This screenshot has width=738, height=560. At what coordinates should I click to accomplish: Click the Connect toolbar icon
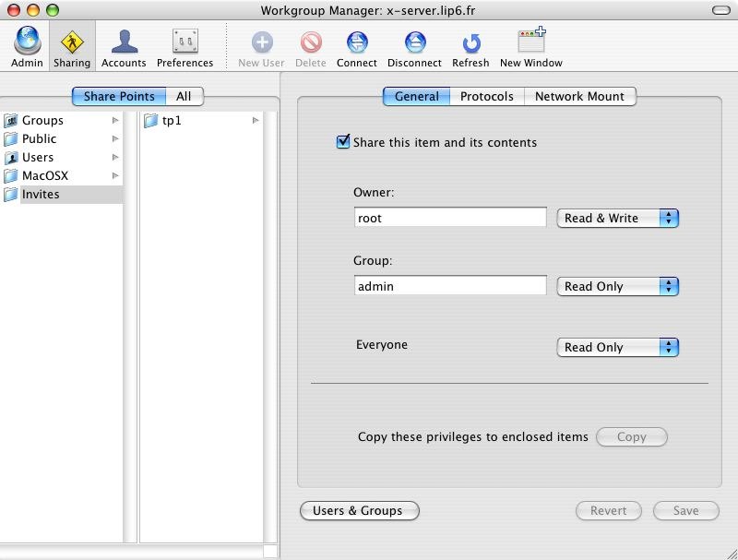point(357,42)
